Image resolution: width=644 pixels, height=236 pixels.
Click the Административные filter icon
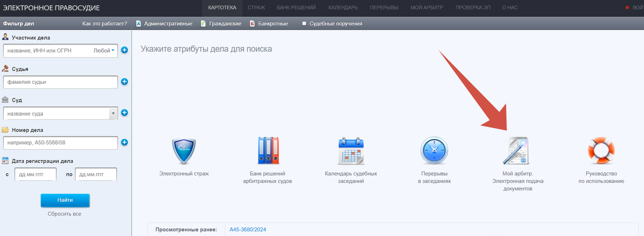coord(138,24)
